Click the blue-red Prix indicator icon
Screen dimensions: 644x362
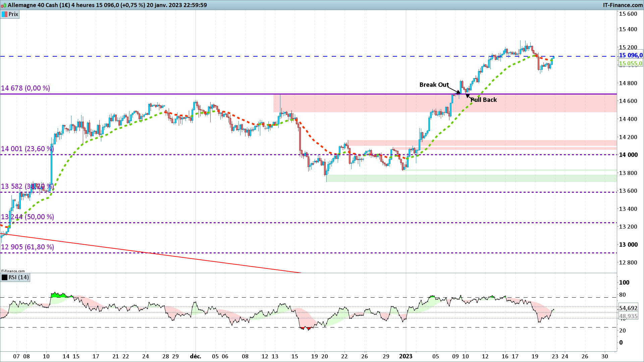tap(4, 14)
